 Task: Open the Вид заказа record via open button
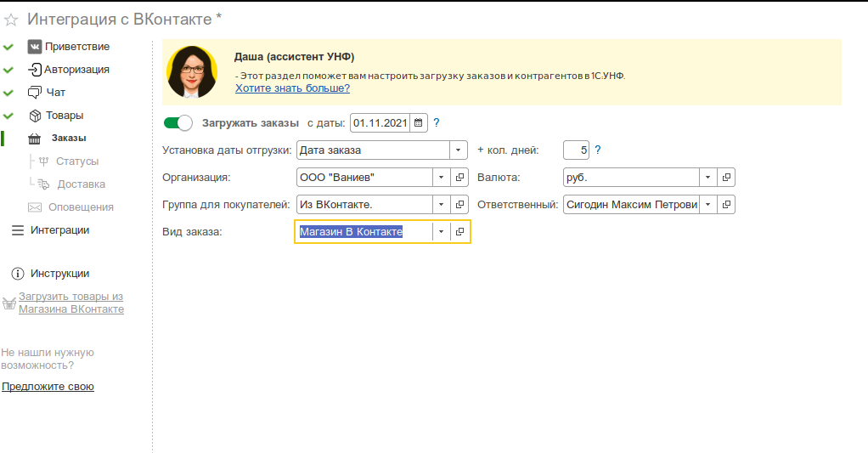tap(459, 231)
